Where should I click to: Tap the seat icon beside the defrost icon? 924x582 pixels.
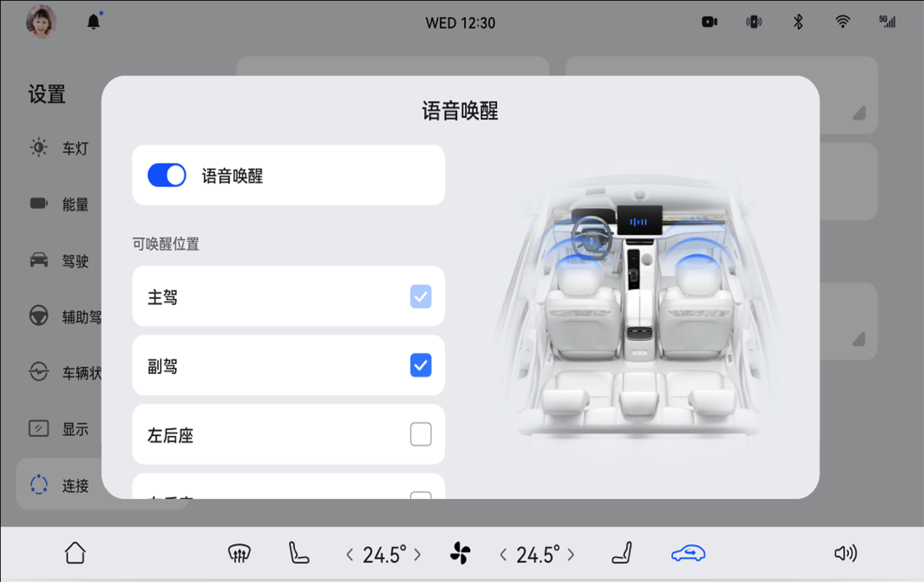[299, 553]
